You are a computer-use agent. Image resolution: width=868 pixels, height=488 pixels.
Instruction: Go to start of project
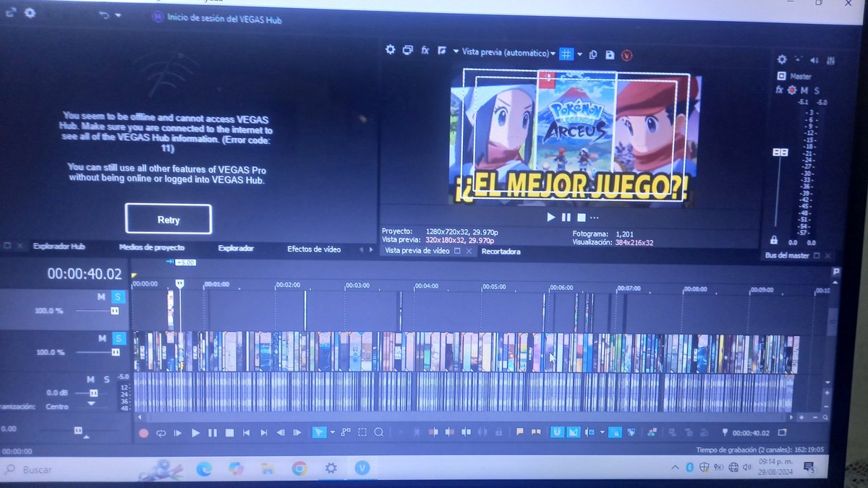click(247, 433)
